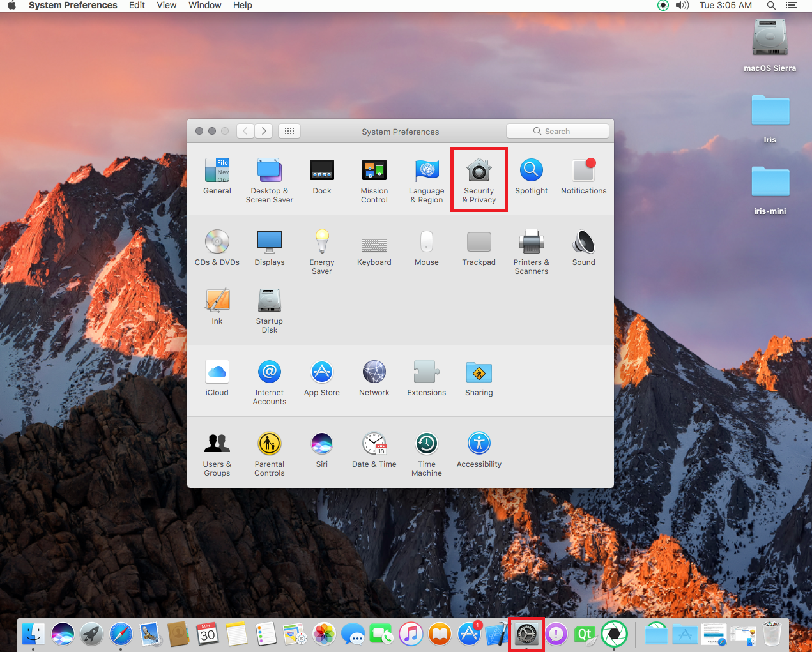Open Launchpad from the Dock
Screen dimensions: 812x652
[x=92, y=634]
